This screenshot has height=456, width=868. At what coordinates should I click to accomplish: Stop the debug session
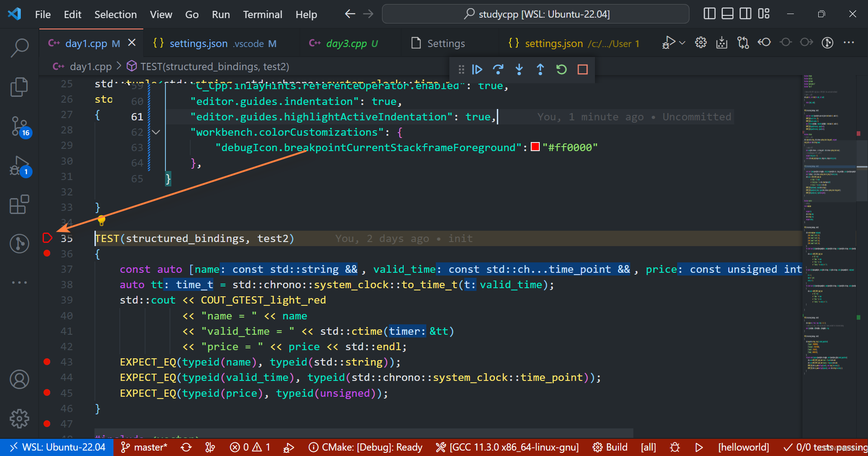click(583, 69)
